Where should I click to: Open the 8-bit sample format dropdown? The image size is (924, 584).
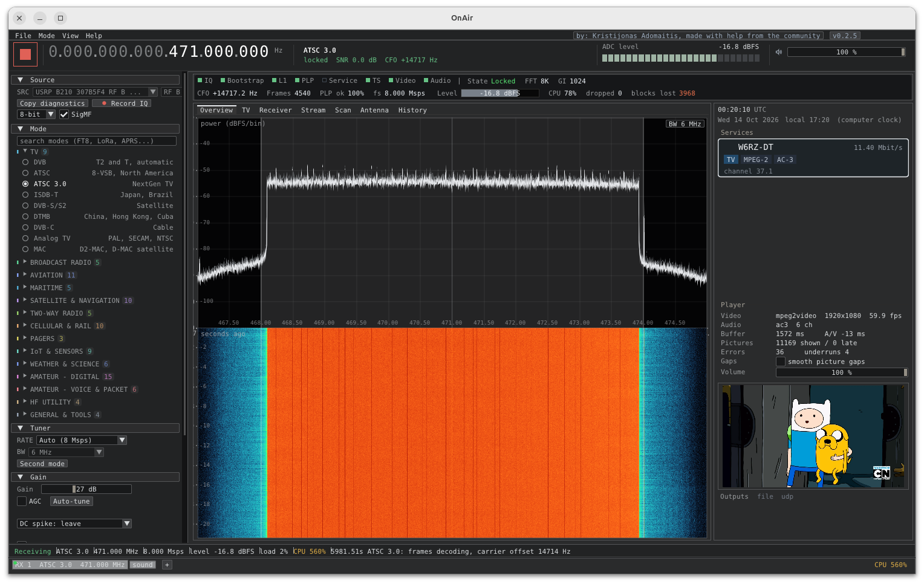[36, 114]
